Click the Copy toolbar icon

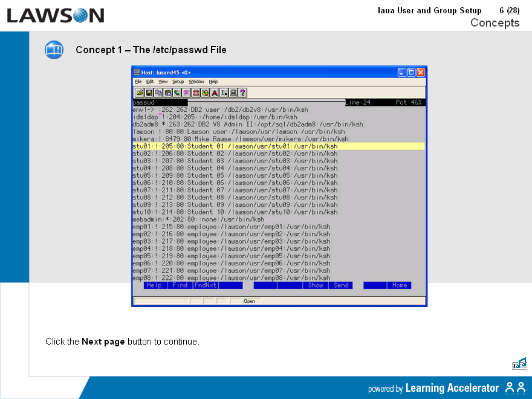158,92
